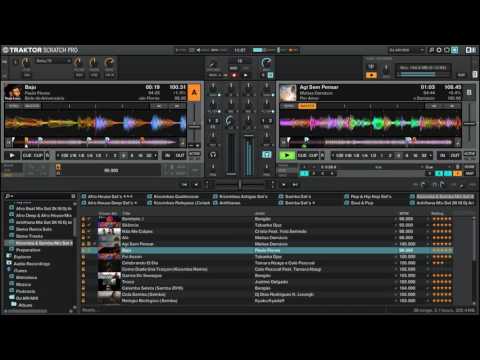Select Demo Tracks playlist in tree

pos(29,236)
